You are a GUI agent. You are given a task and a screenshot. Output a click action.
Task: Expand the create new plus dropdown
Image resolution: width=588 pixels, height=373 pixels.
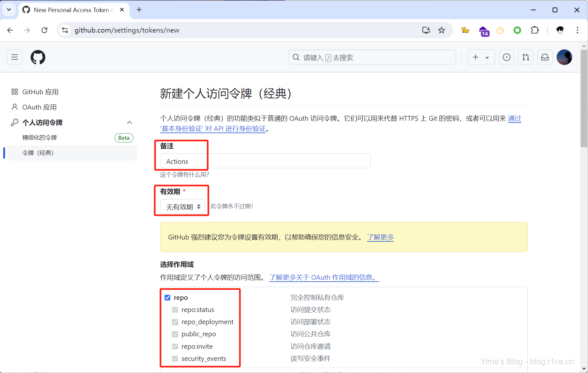[481, 57]
